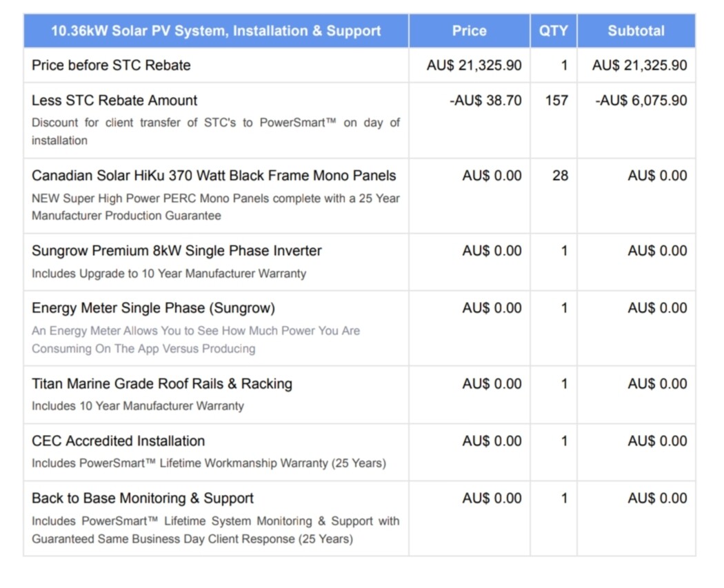This screenshot has width=724, height=588.
Task: Select 'Less STC Rebate Amount' label
Action: point(114,100)
